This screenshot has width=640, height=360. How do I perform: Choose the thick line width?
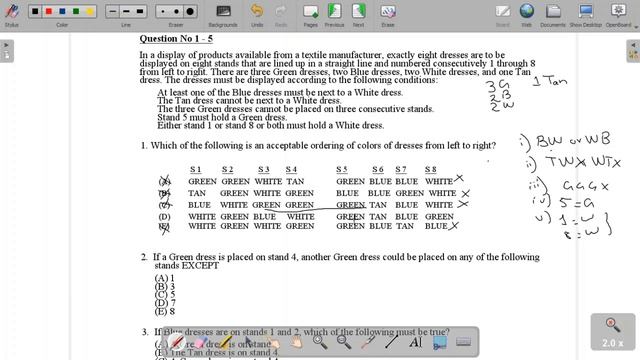click(x=140, y=11)
